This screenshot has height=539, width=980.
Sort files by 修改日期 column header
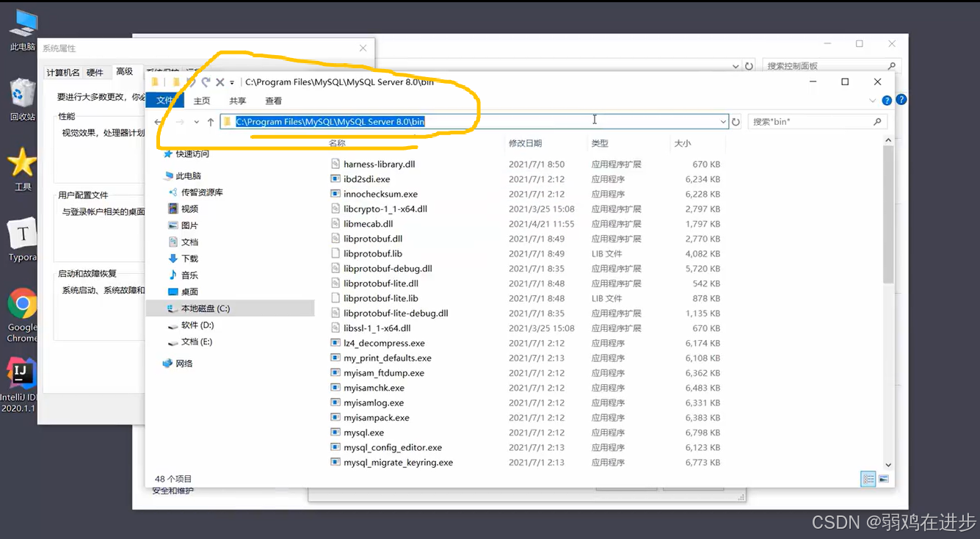[526, 143]
